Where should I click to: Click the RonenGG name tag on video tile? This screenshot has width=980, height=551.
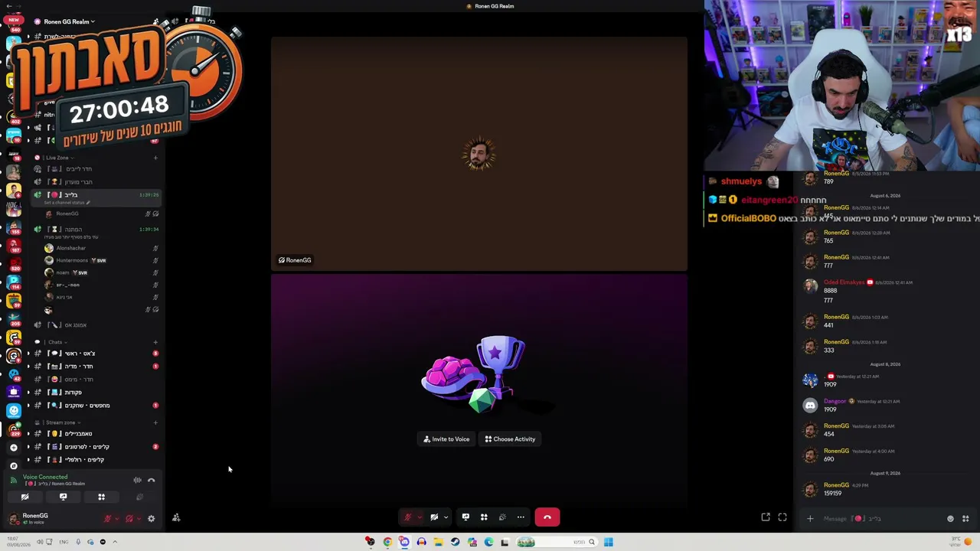point(295,260)
